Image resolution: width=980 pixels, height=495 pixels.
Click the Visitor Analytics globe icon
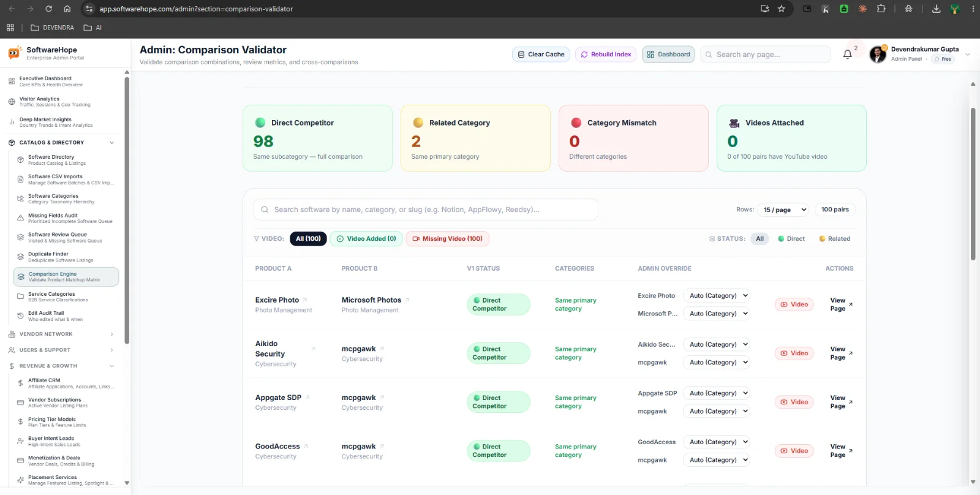point(12,102)
